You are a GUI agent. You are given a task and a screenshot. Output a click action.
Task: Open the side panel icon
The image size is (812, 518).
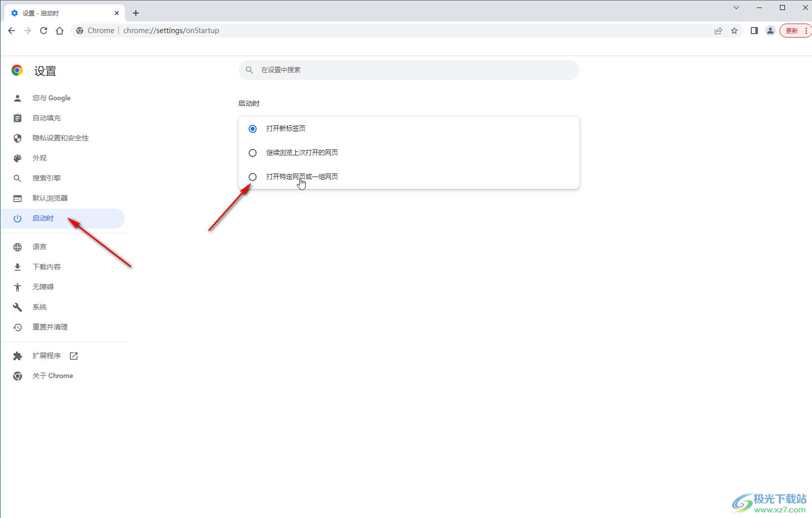754,31
